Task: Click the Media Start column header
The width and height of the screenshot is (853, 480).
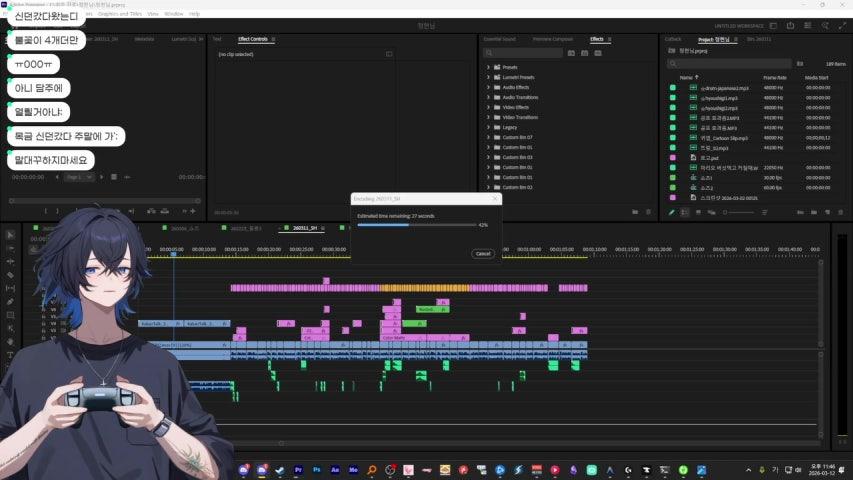Action: 816,78
